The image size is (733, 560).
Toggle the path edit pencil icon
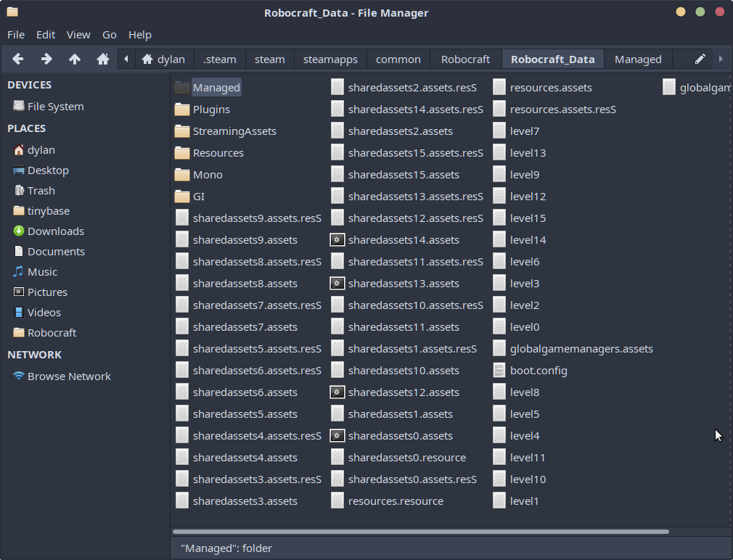click(x=700, y=59)
